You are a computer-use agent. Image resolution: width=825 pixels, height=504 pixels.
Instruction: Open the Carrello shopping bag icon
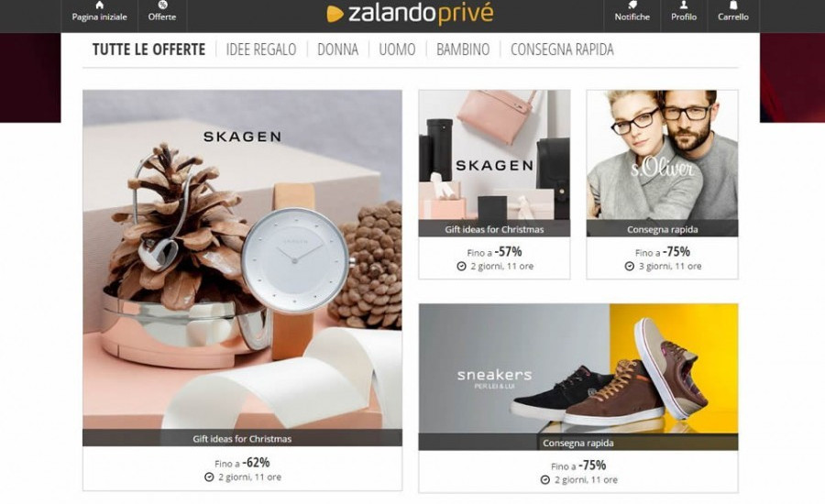(733, 5)
